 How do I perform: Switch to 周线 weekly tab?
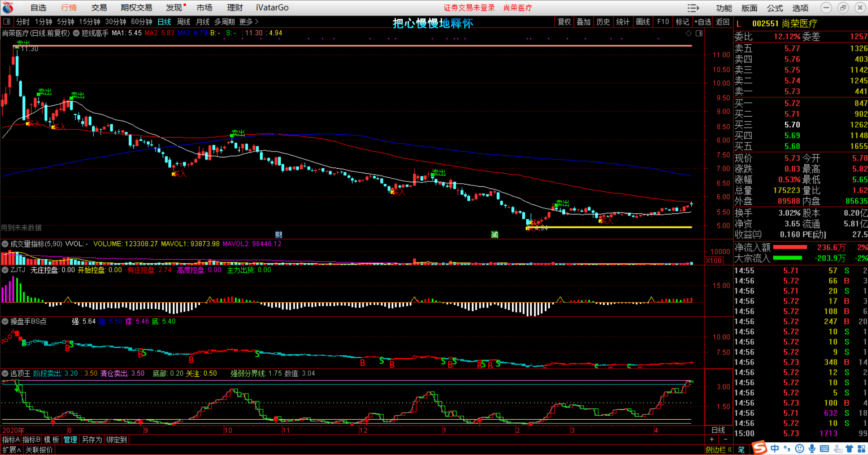[x=184, y=22]
